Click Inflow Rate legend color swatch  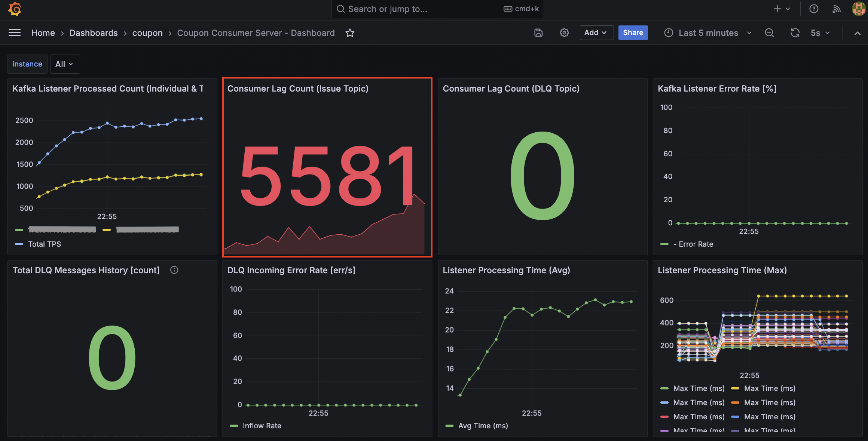point(234,426)
